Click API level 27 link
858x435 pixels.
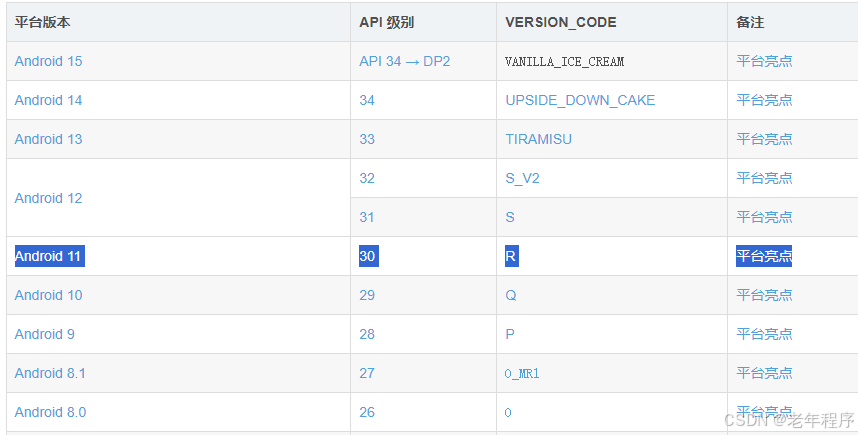pyautogui.click(x=367, y=373)
